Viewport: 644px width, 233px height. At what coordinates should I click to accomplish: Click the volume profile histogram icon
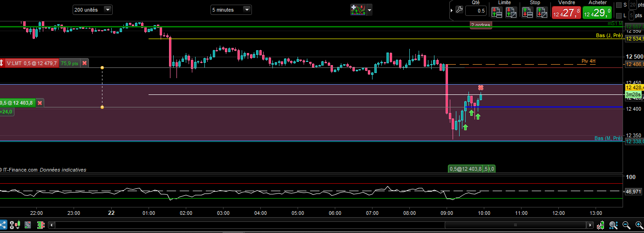[x=40, y=225]
